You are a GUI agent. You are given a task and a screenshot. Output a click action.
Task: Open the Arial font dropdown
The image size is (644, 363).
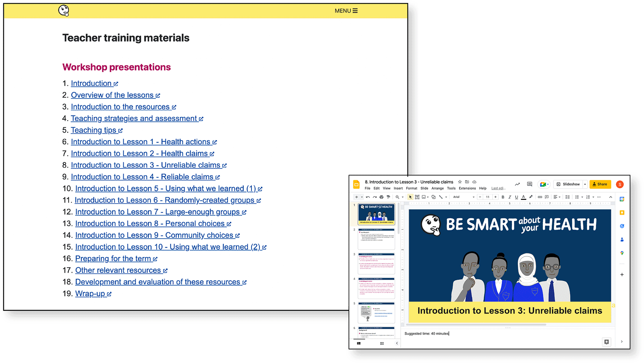pos(464,197)
